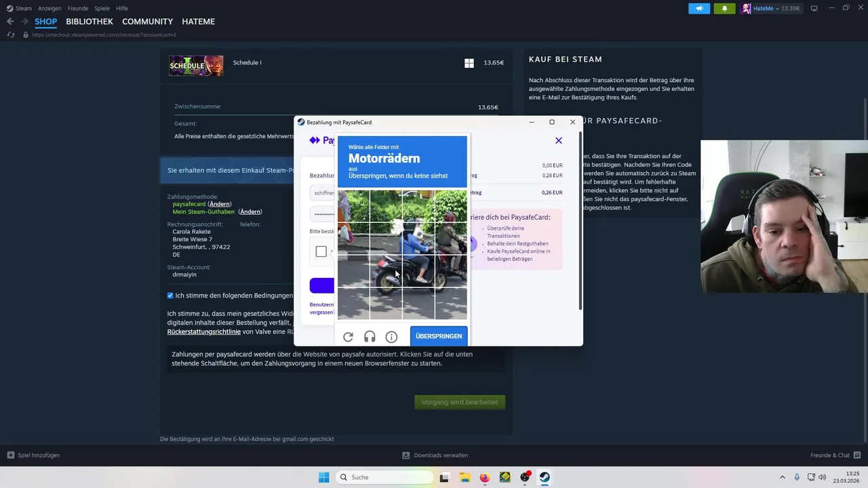Screen dimensions: 868x488
Task: Open Firefox from the taskbar
Action: [484, 477]
